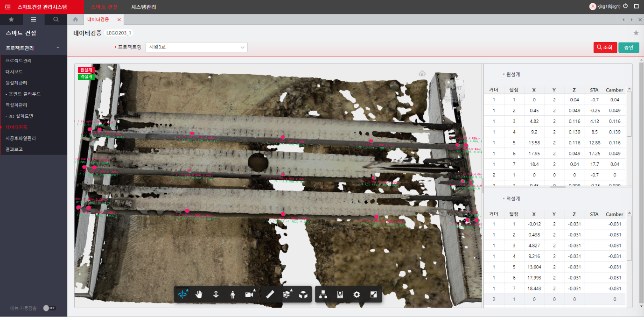Screen dimensions: 644x317
Task: Open the viewer settings gear
Action: coord(357,294)
